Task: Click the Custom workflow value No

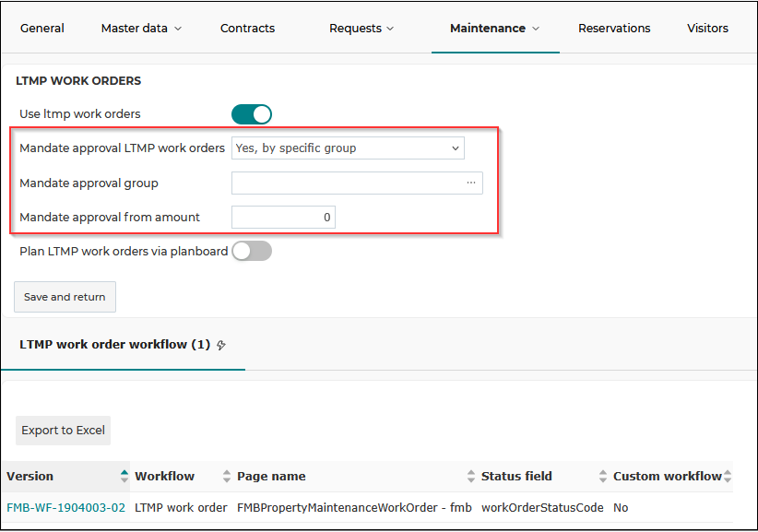Action: click(621, 507)
